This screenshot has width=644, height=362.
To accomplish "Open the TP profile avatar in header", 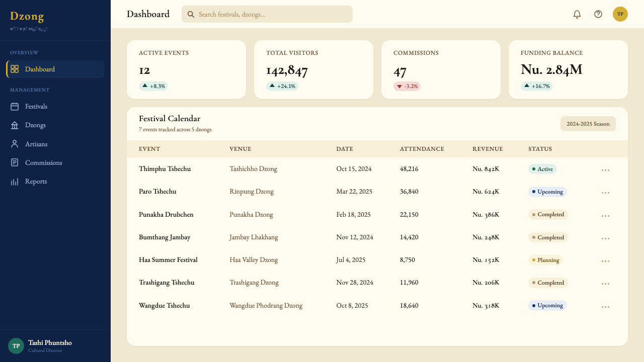I will [620, 14].
